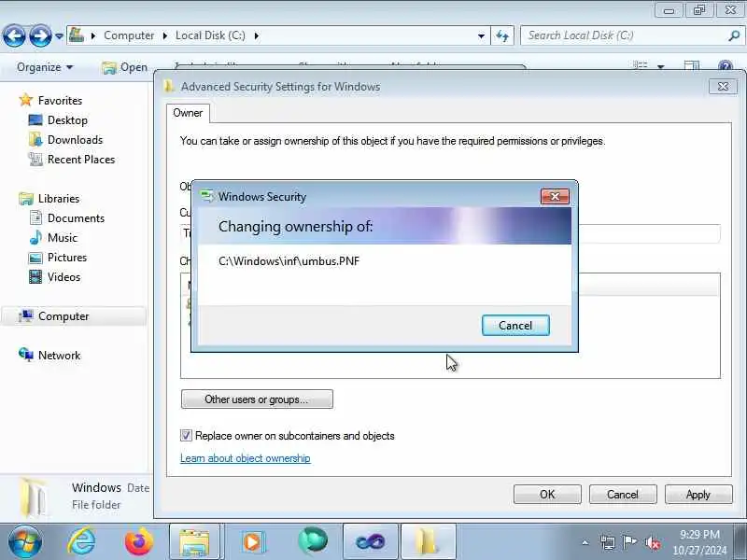This screenshot has width=747, height=560.
Task: Click OK in Advanced Security Settings
Action: click(547, 495)
